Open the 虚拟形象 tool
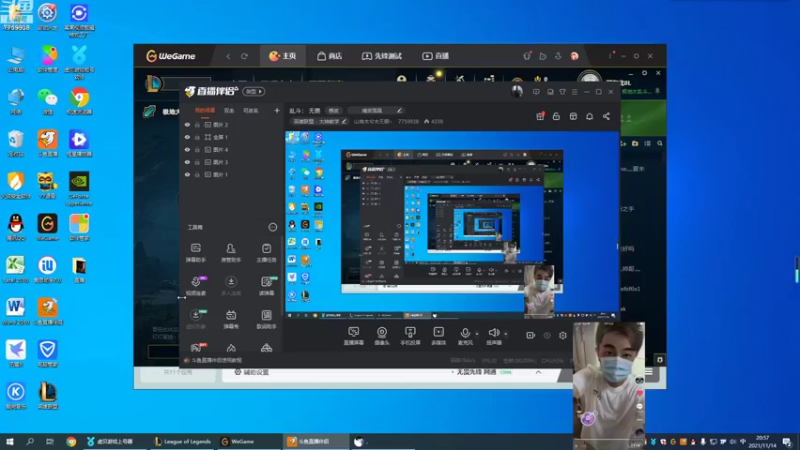 point(195,319)
